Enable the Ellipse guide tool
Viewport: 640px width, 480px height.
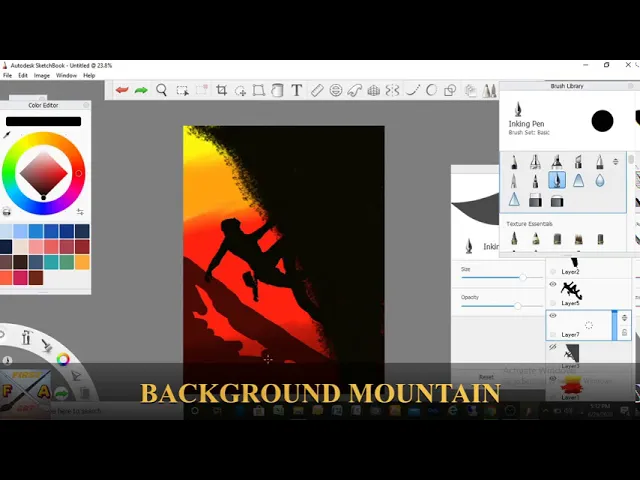coord(336,90)
